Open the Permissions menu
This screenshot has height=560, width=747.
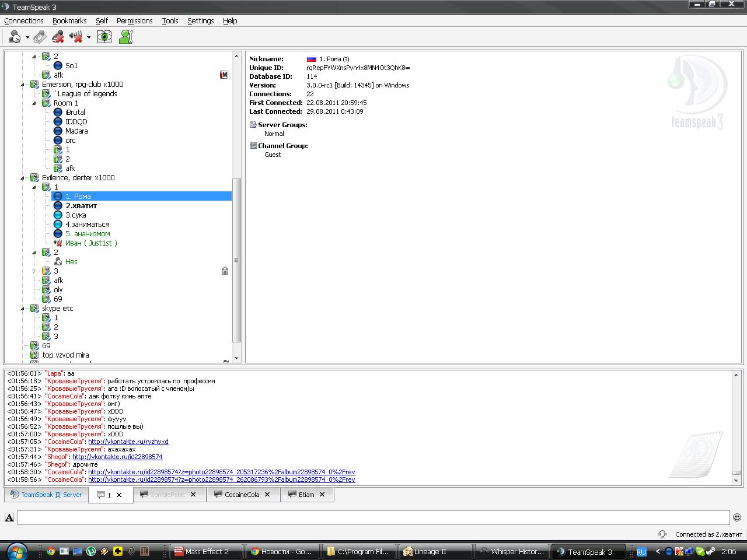[x=134, y=20]
